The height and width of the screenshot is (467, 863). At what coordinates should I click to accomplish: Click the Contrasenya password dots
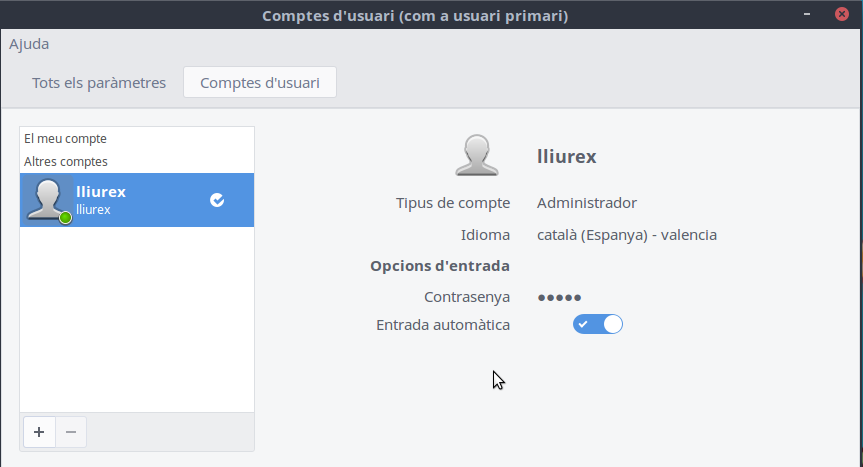click(559, 297)
